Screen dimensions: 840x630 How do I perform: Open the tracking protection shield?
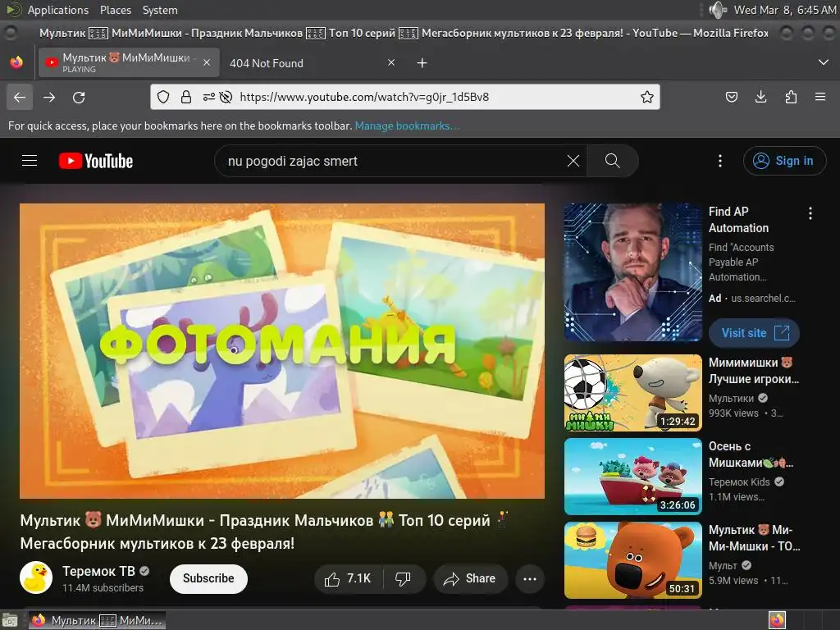(163, 97)
